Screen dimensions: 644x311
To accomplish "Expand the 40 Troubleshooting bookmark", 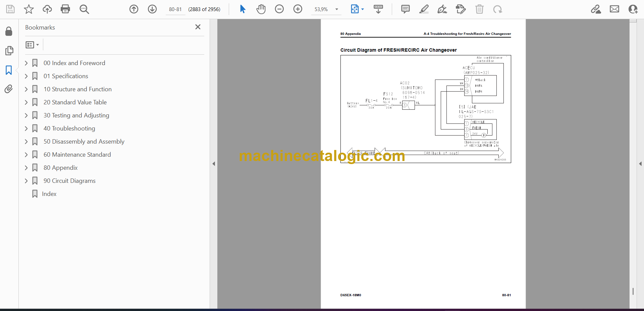I will (x=26, y=128).
